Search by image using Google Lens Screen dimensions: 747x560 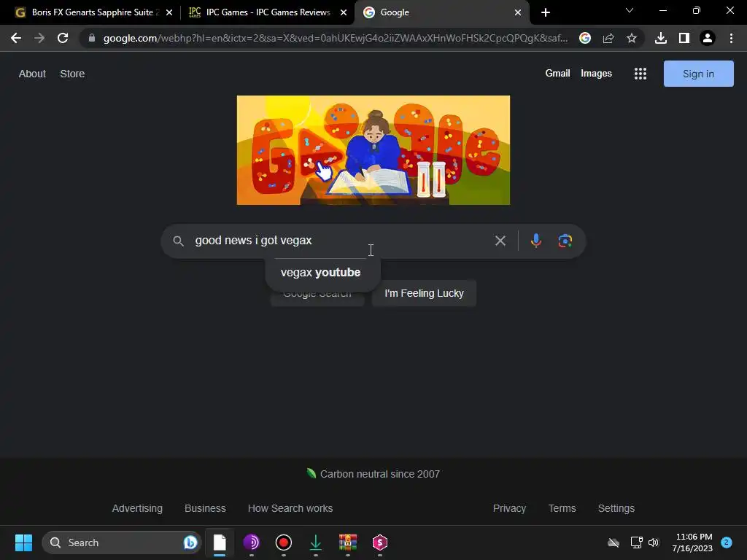tap(565, 241)
